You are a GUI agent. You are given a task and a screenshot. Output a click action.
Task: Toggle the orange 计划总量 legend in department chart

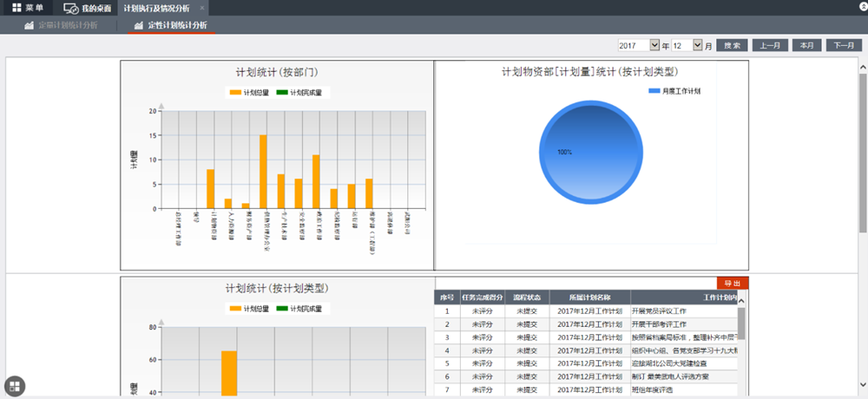(x=236, y=92)
